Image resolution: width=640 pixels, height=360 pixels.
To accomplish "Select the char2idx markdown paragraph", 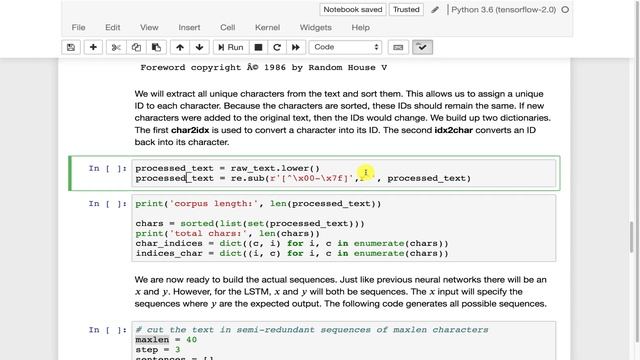I will coord(343,118).
